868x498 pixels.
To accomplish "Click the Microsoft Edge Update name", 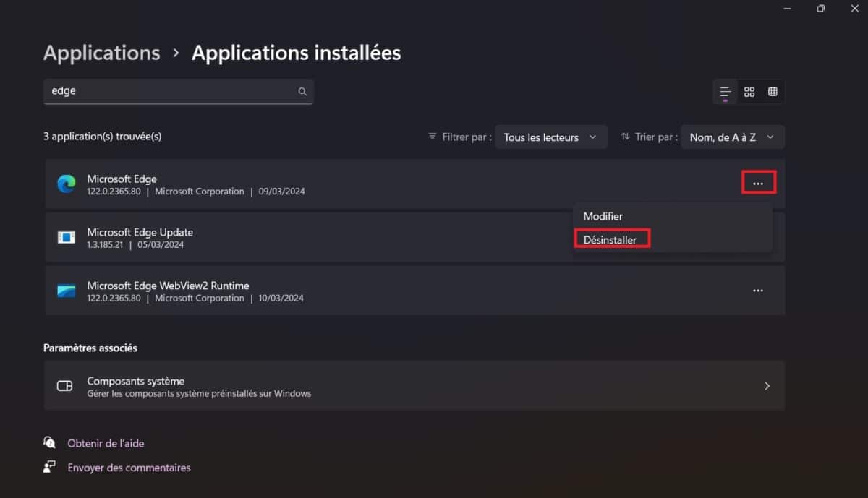I will point(140,232).
